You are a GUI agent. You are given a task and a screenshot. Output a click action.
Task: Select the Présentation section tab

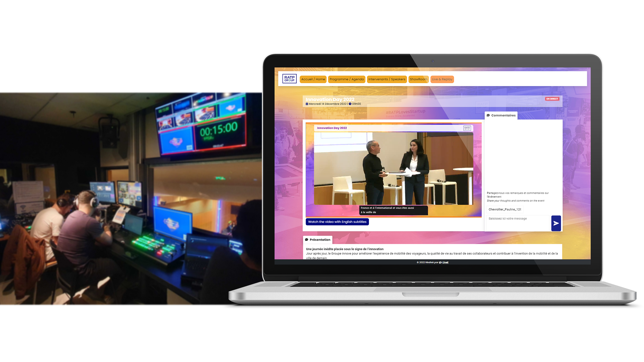click(x=318, y=239)
